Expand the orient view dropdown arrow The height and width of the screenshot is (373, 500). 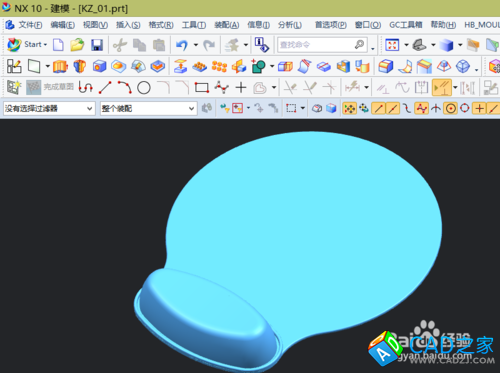pyautogui.click(x=433, y=45)
